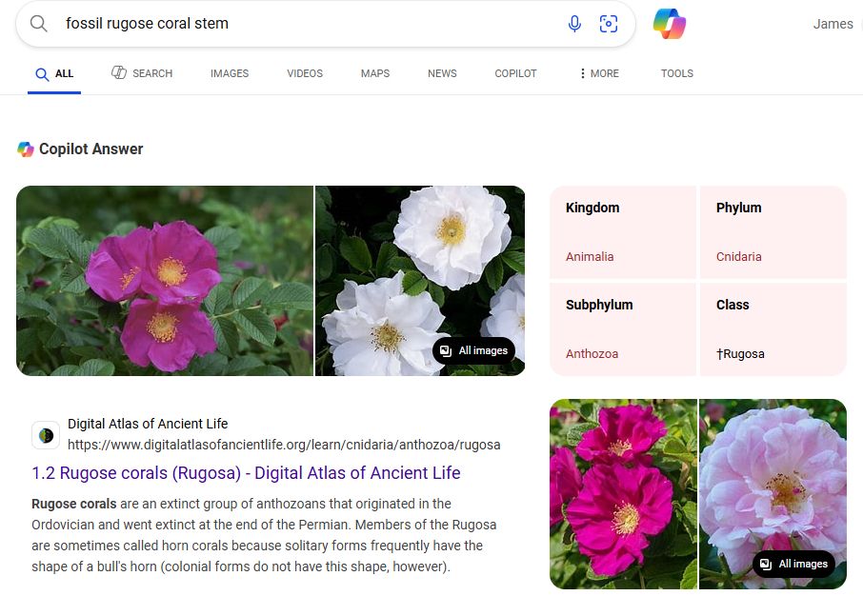Open the Copilot logo in header
863x616 pixels.
point(670,24)
